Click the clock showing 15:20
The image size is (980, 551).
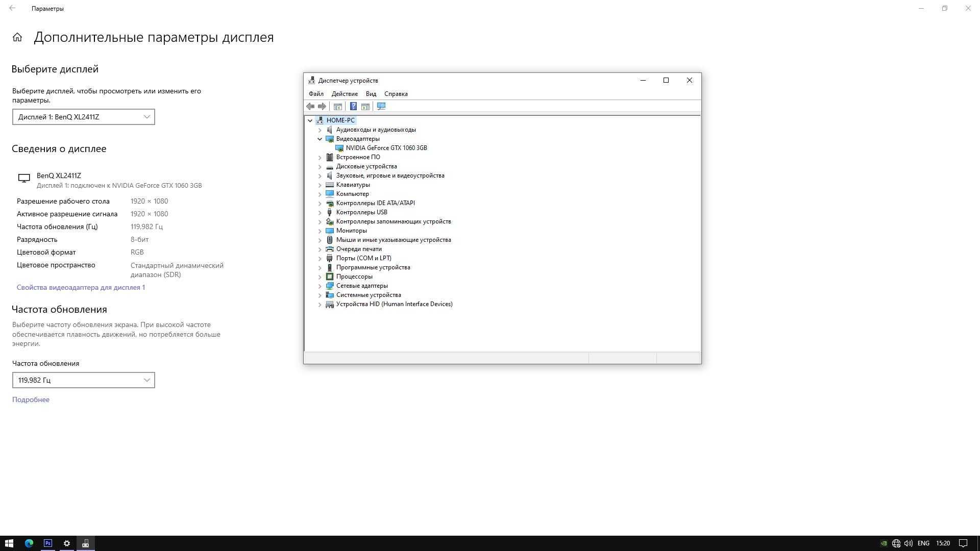[943, 543]
